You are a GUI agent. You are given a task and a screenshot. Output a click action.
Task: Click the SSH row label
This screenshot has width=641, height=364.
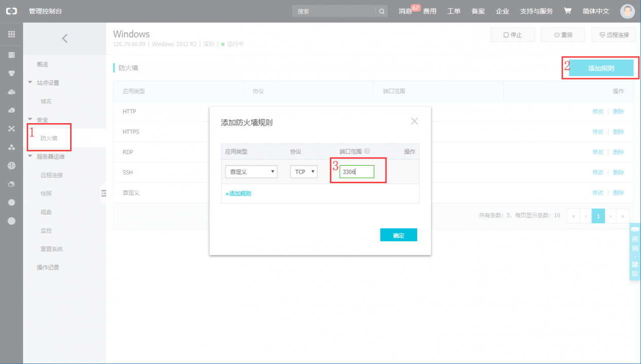click(128, 172)
